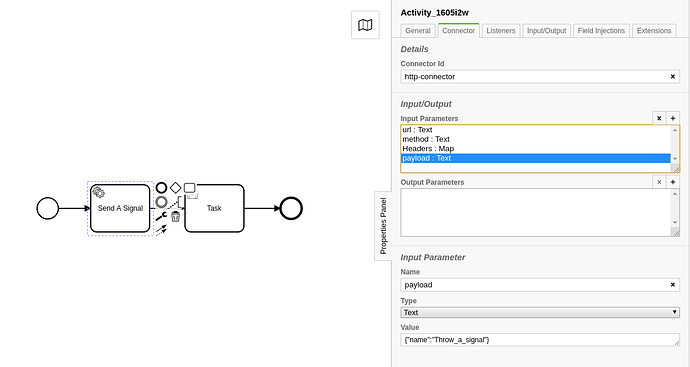Screen dimensions: 690x367
Task: Clear the Connector Id field
Action: coord(672,77)
